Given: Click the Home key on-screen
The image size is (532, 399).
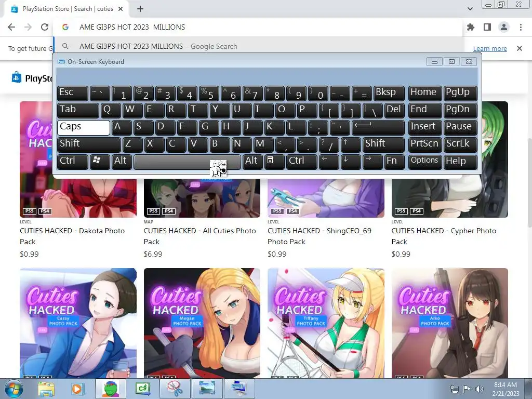Looking at the screenshot, I should (x=425, y=93).
